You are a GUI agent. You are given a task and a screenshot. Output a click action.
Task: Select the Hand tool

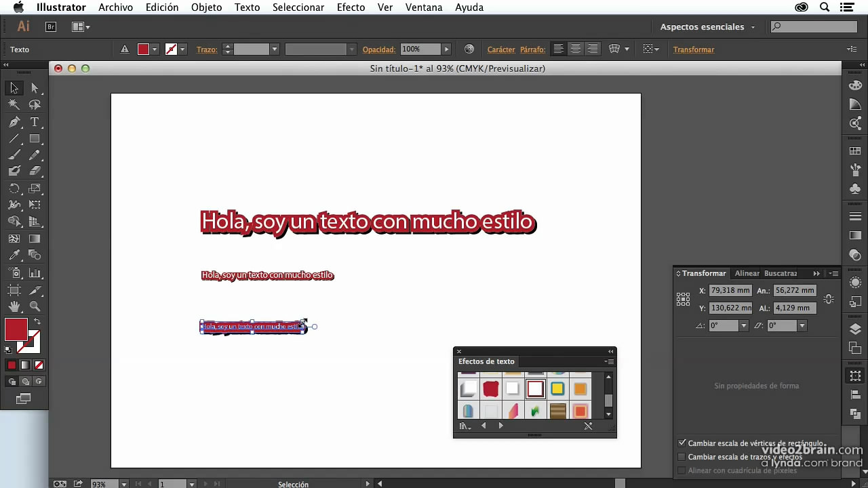coord(14,307)
